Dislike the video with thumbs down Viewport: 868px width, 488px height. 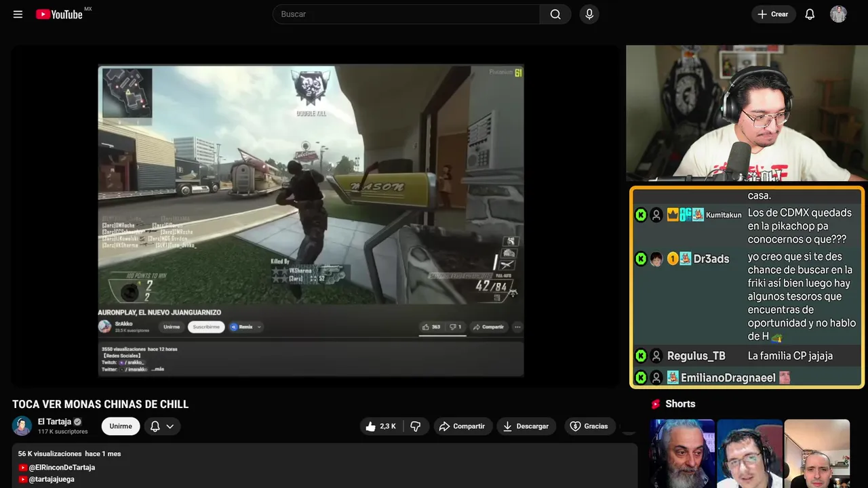pyautogui.click(x=416, y=426)
